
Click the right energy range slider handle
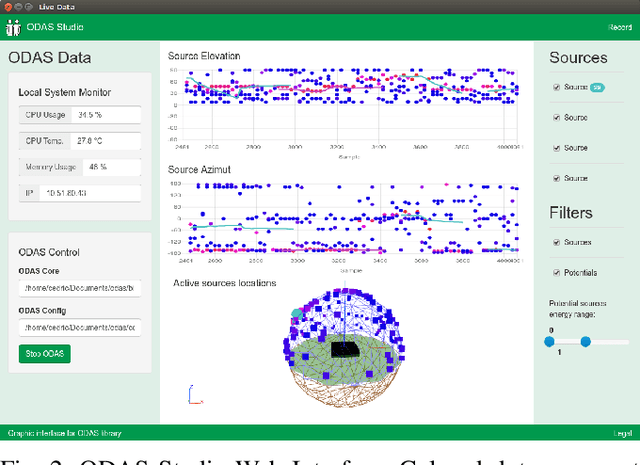[585, 341]
